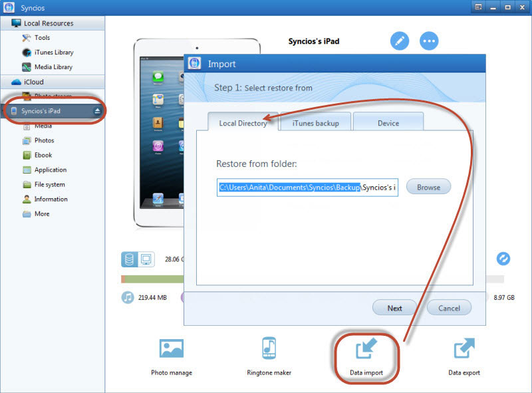Click the restore folder path field
The image size is (532, 393).
pyautogui.click(x=307, y=188)
